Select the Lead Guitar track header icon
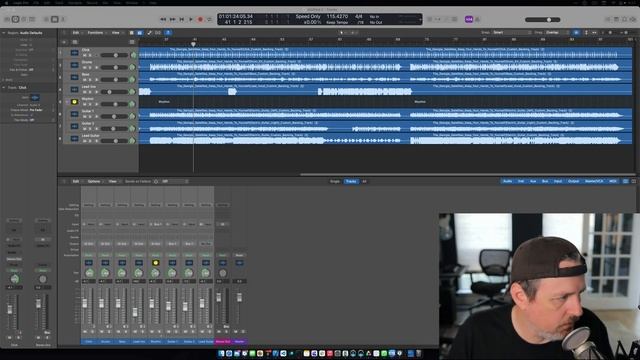640x360 pixels. coord(74,138)
